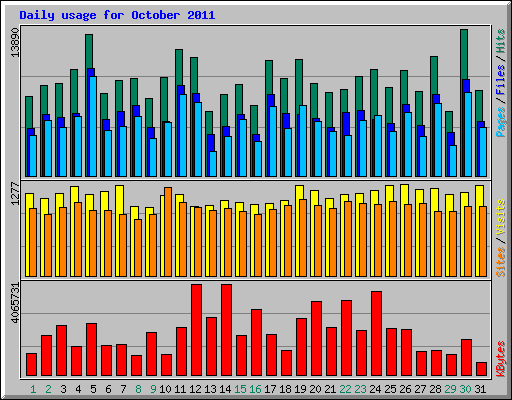This screenshot has width=512, height=400.
Task: Click day 2 on the x-axis
Action: coord(48,389)
